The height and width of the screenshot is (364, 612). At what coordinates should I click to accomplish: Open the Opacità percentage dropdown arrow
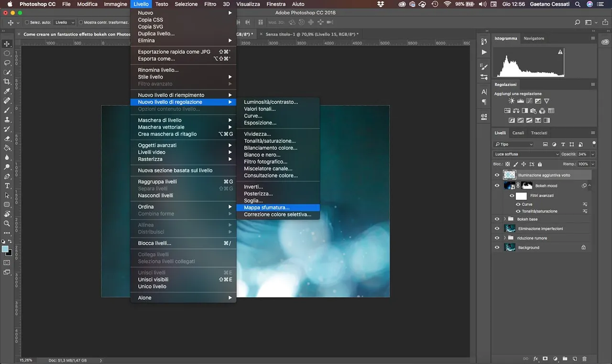[x=593, y=154]
